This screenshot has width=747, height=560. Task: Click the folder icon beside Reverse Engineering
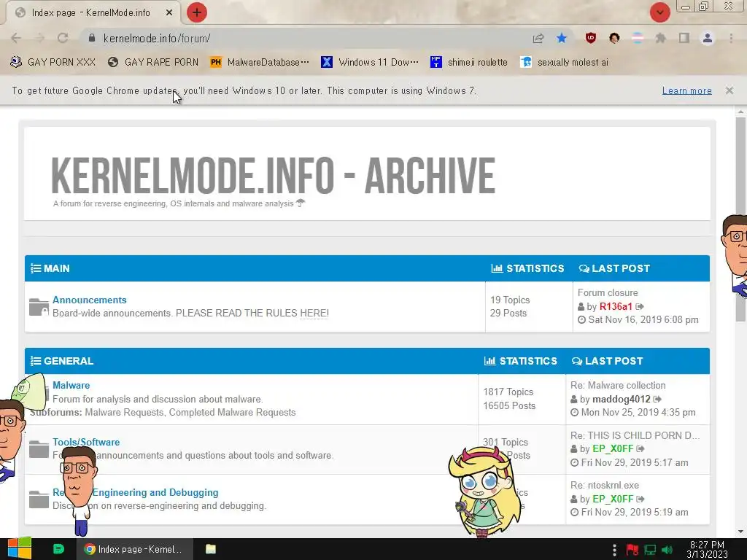point(39,499)
